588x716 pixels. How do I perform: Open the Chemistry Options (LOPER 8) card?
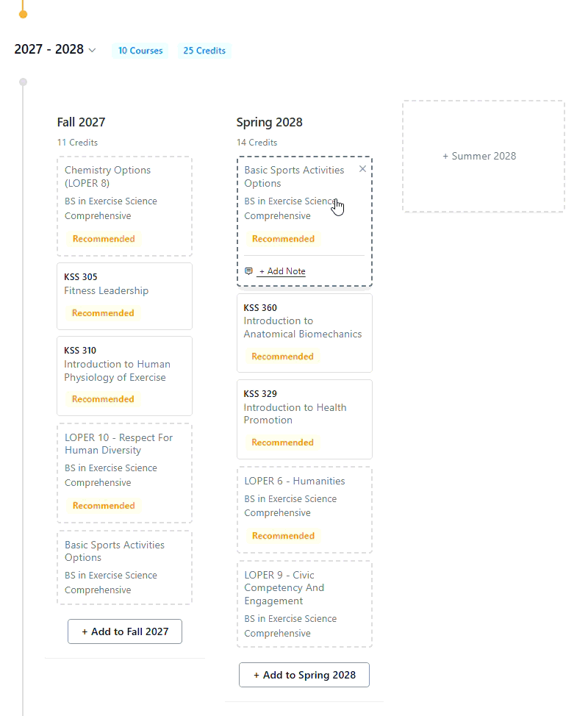pyautogui.click(x=125, y=207)
